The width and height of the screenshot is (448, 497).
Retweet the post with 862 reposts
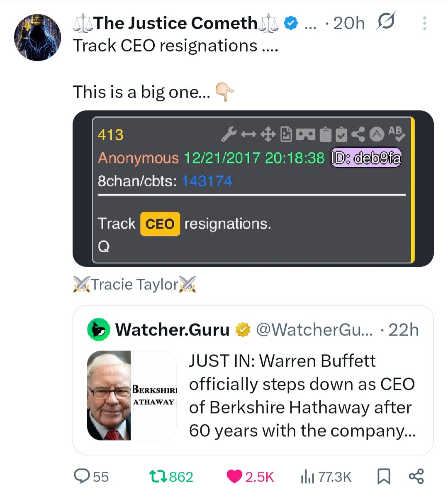(x=158, y=476)
